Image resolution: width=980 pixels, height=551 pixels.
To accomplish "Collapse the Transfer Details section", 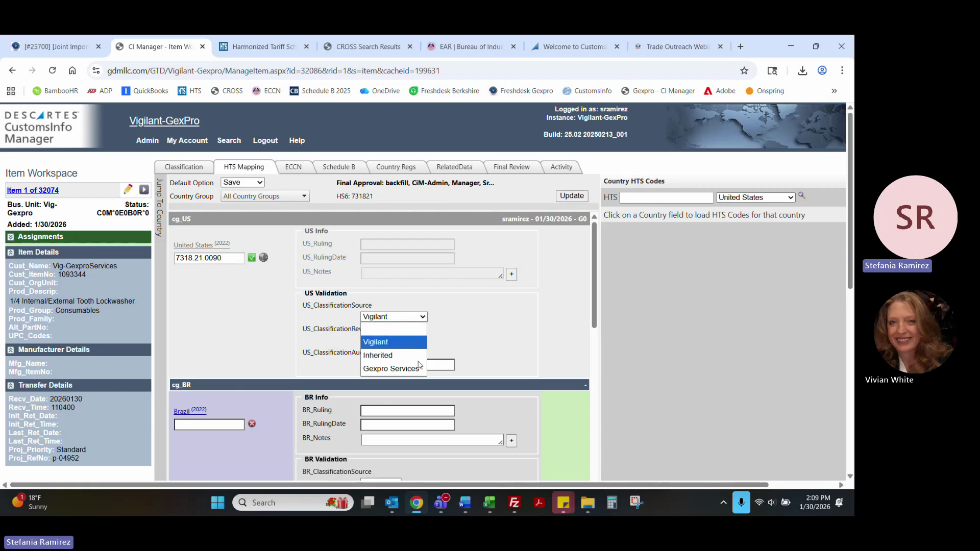I will click(10, 385).
